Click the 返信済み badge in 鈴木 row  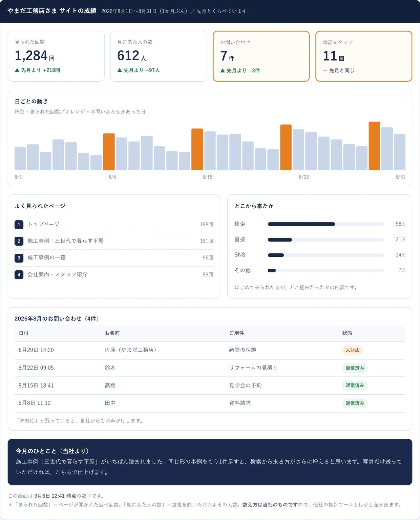pyautogui.click(x=355, y=368)
